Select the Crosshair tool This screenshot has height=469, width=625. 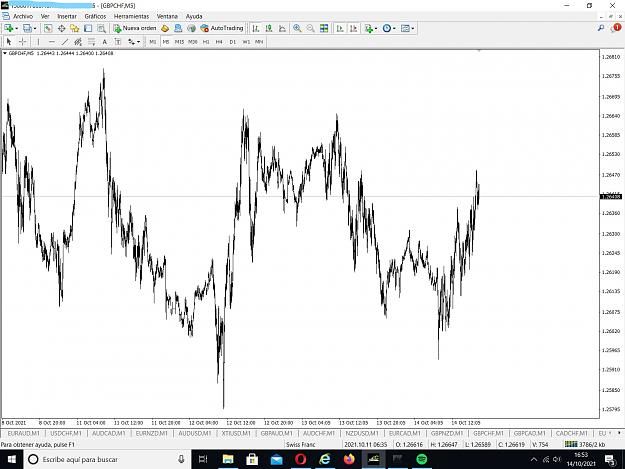pos(22,41)
